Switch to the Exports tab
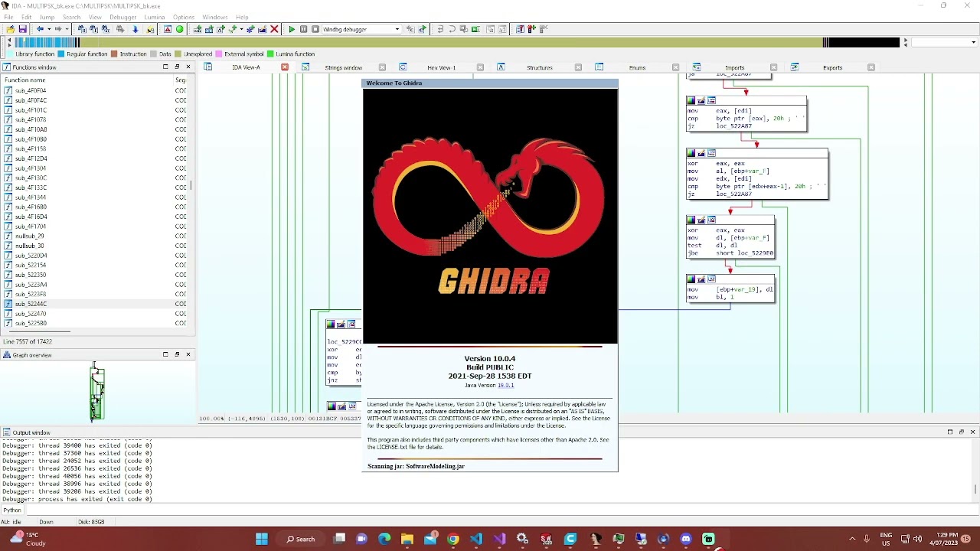980x551 pixels. tap(832, 67)
